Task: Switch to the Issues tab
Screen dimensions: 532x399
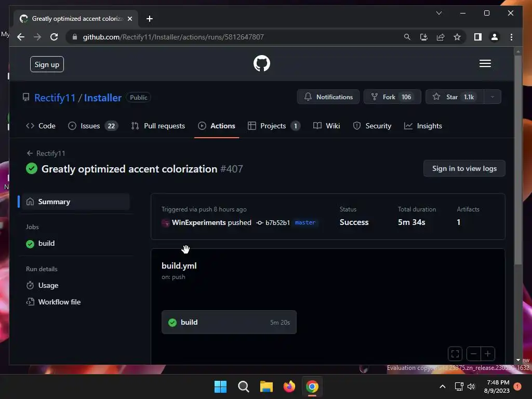Action: [x=92, y=126]
